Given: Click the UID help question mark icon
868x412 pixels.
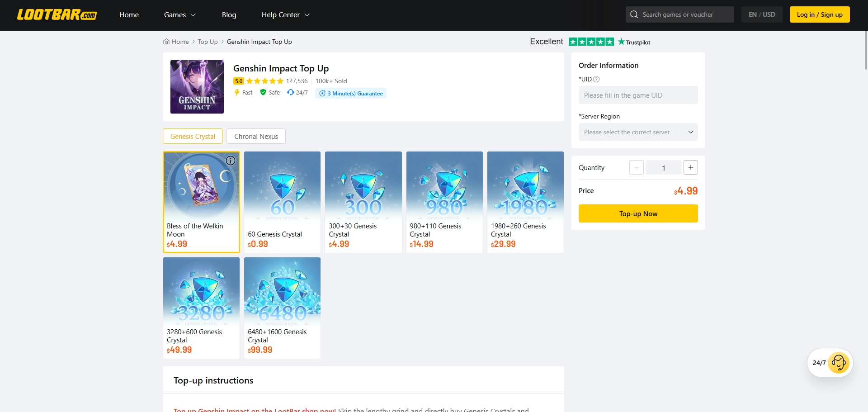Looking at the screenshot, I should 596,79.
